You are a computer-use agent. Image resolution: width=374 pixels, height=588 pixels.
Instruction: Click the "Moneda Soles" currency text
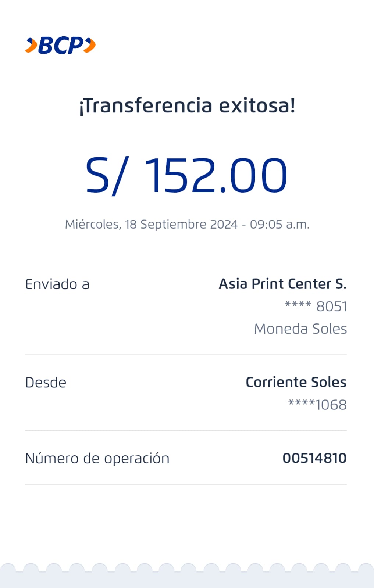click(300, 329)
